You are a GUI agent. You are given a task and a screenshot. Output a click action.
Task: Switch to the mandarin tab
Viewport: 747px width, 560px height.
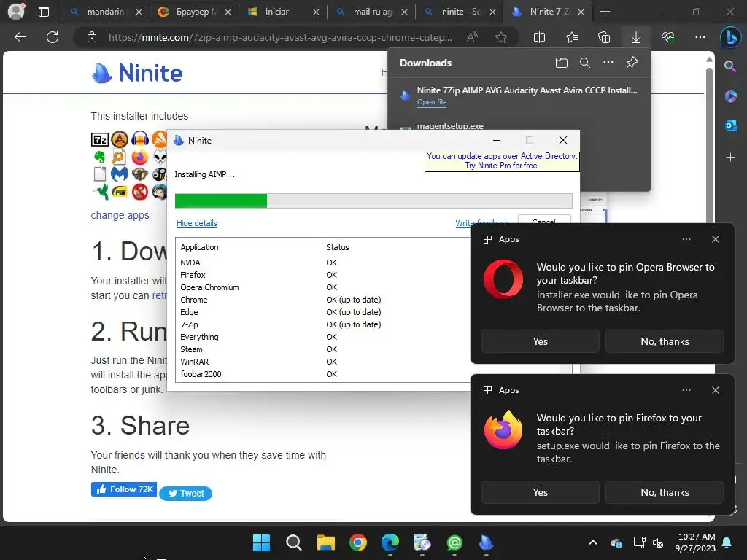[105, 12]
